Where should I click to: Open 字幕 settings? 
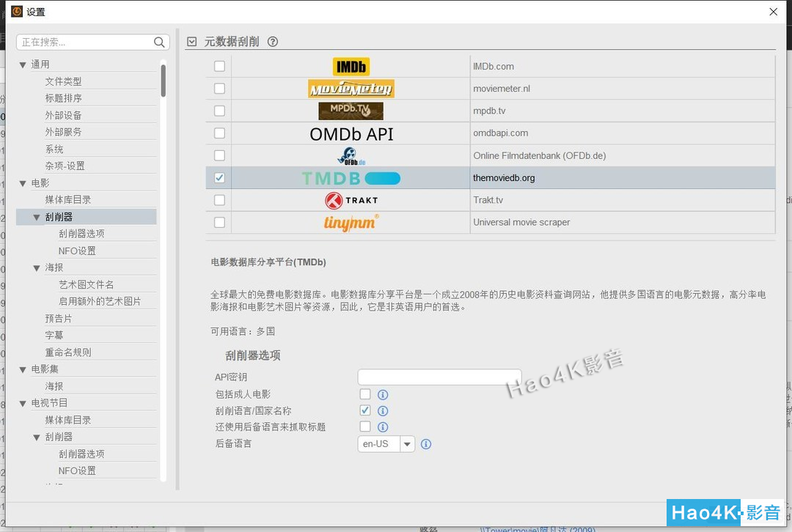[54, 335]
